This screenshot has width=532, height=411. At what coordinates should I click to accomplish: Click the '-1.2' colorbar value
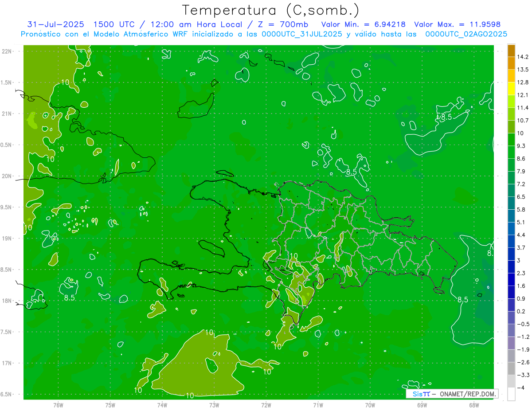click(x=523, y=337)
